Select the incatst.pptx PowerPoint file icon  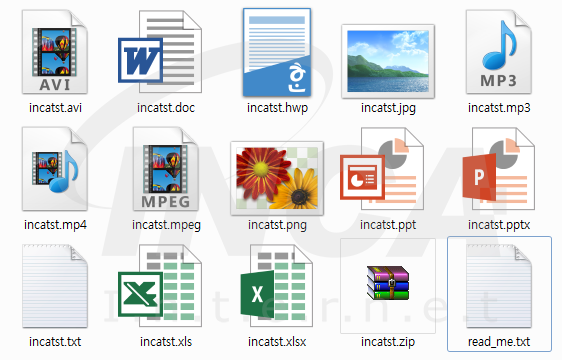pyautogui.click(x=499, y=169)
